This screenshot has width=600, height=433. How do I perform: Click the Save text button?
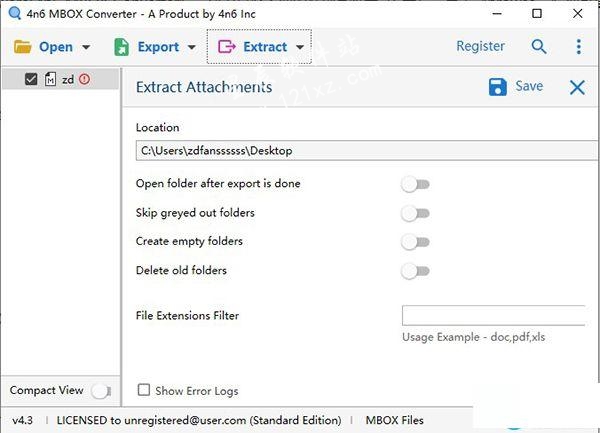click(529, 86)
